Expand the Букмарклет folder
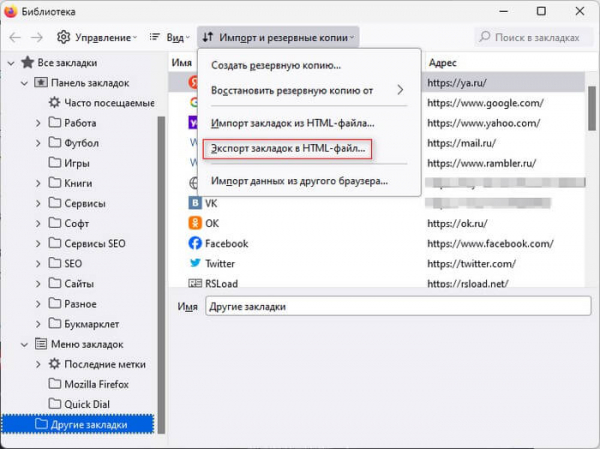The width and height of the screenshot is (600, 449). (x=38, y=324)
